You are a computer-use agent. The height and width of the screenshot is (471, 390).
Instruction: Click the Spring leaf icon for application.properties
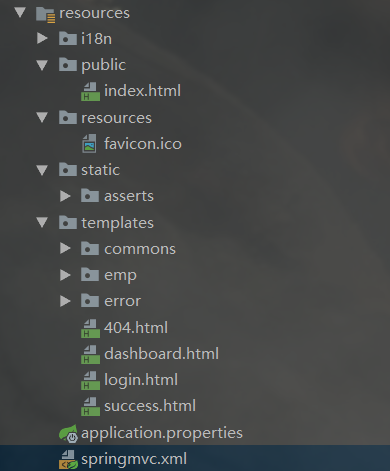(x=68, y=434)
